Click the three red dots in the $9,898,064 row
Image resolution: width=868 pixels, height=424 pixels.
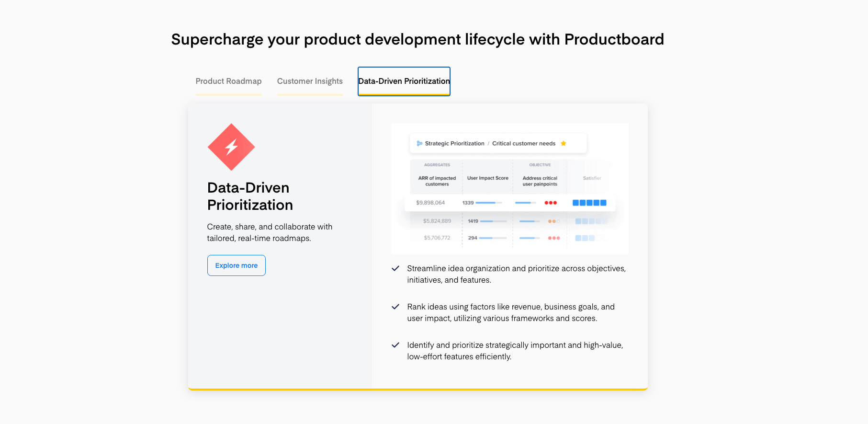pos(551,203)
